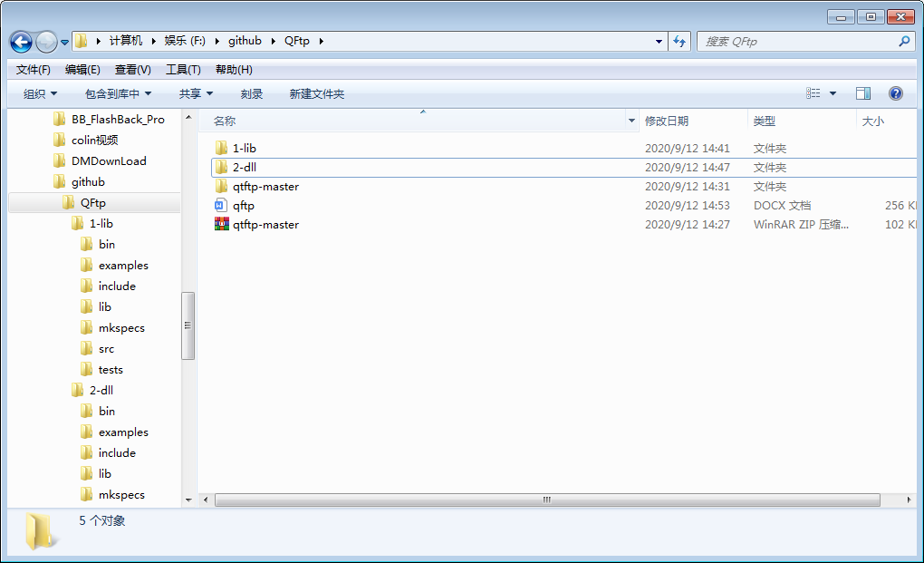
Task: Open the 查看 (View) menu
Action: [131, 69]
